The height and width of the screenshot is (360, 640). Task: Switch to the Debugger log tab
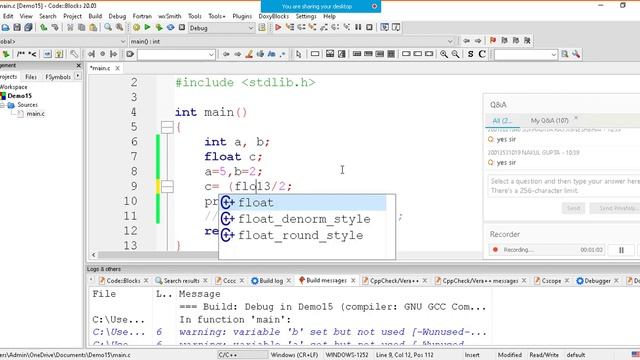(x=598, y=281)
